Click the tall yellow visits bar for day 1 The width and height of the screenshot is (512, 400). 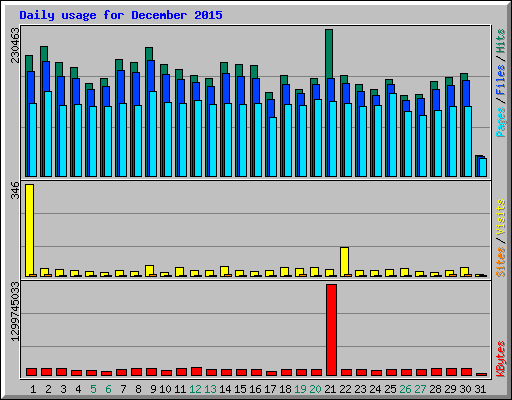pyautogui.click(x=29, y=230)
